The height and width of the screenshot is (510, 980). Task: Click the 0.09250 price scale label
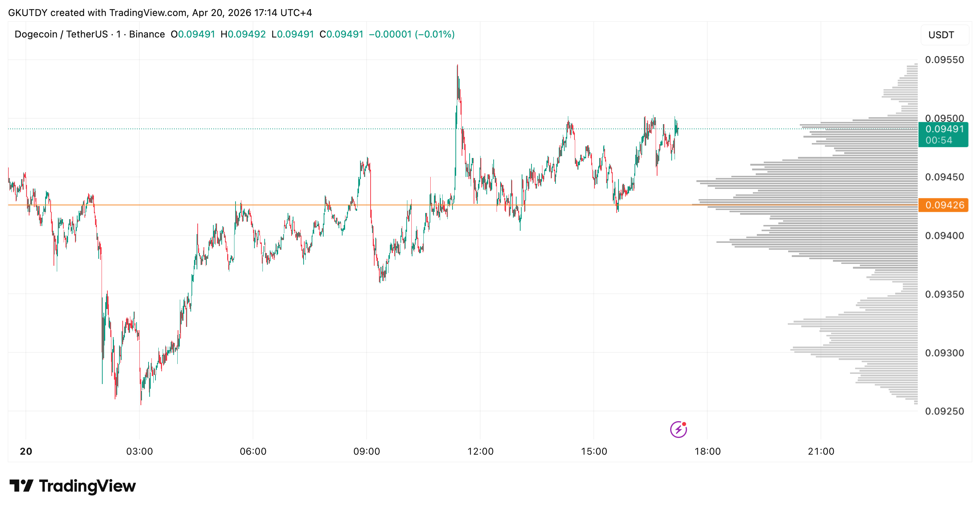point(944,411)
